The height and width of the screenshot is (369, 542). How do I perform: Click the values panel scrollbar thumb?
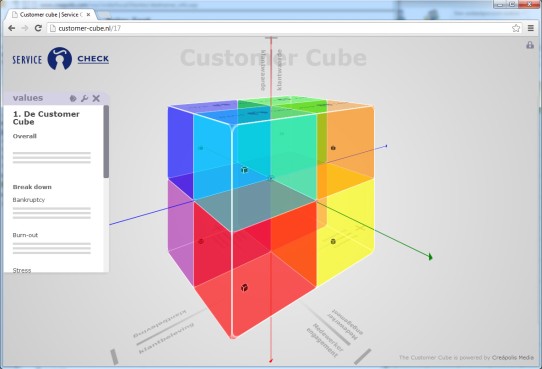106,142
